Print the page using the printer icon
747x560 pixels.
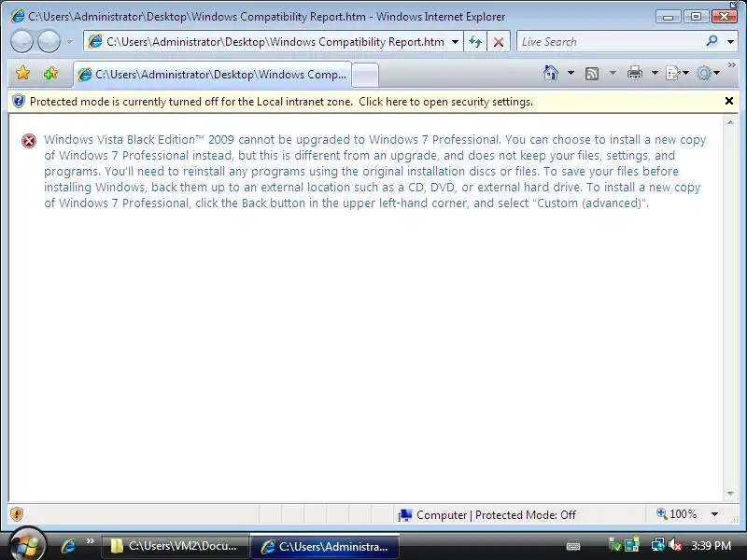point(635,73)
